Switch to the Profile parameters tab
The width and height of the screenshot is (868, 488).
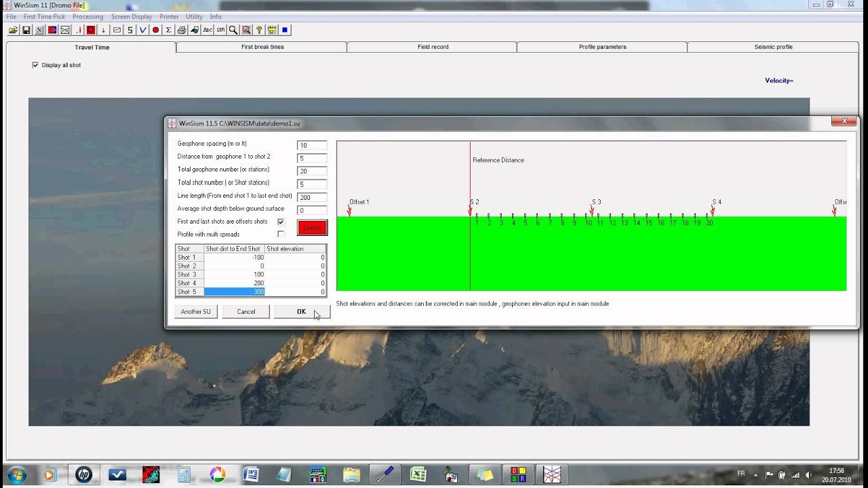(x=602, y=47)
